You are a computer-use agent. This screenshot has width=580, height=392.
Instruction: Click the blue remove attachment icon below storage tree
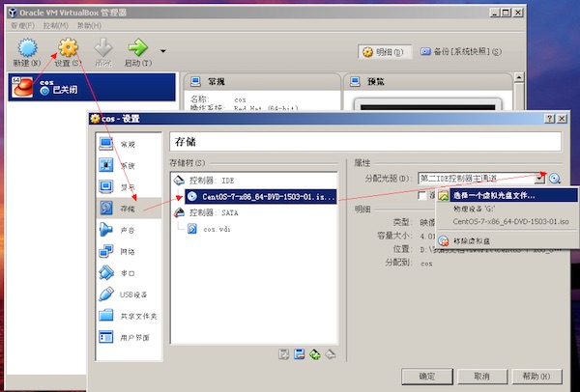(300, 354)
